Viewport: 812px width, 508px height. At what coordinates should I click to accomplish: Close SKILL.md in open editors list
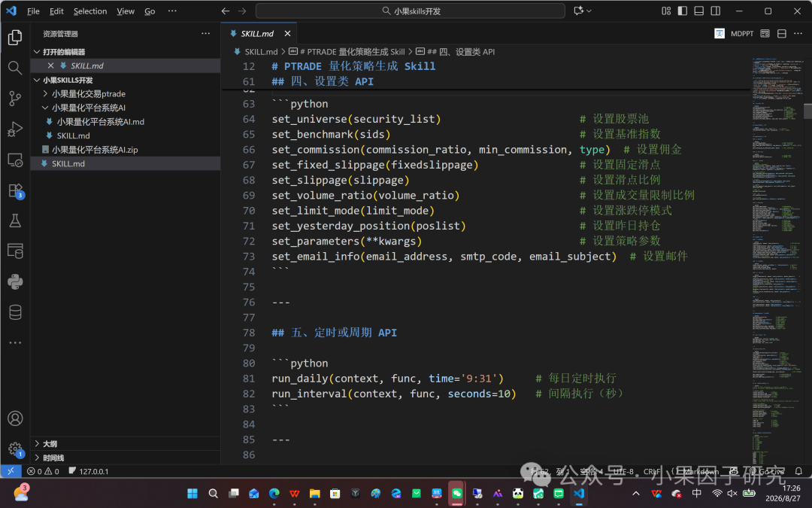point(50,65)
